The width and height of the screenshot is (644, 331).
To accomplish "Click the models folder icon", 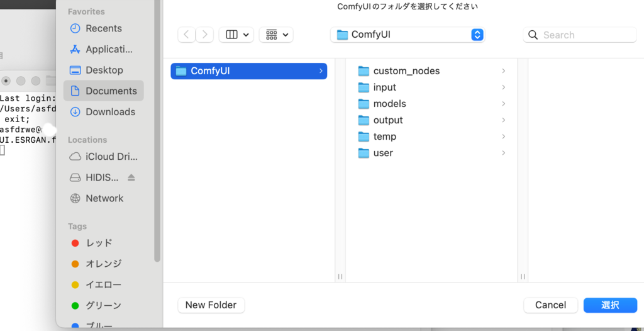I will (x=364, y=104).
